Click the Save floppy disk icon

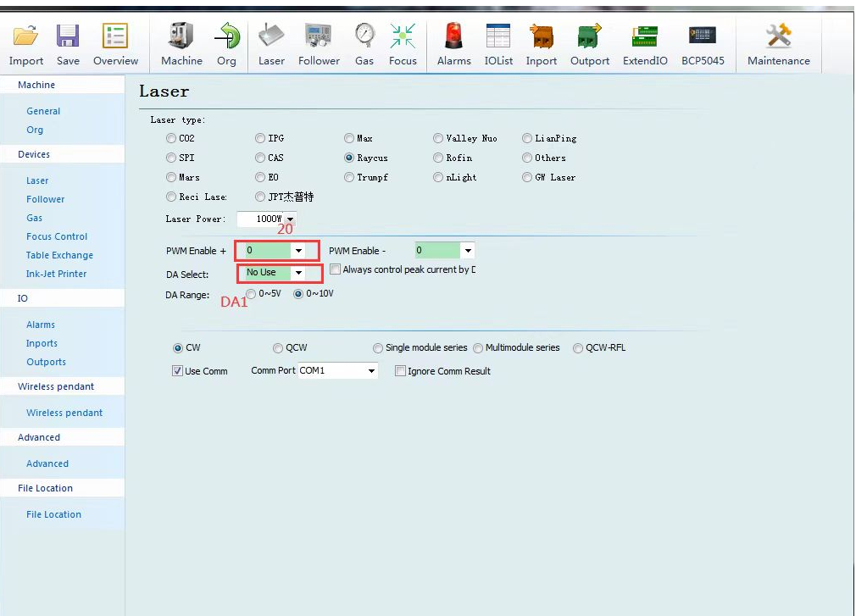click(68, 36)
